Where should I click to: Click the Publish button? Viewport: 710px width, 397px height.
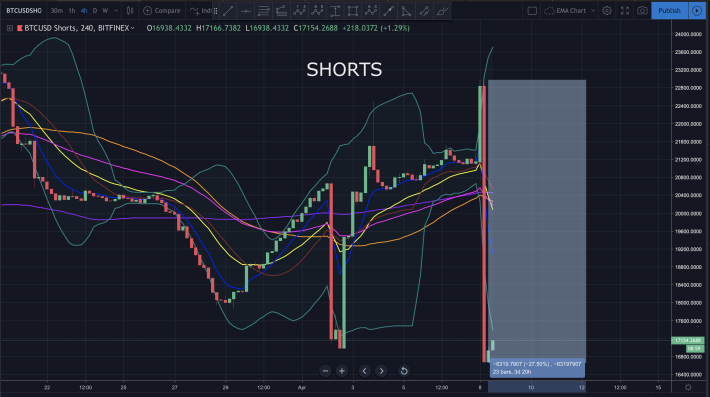(x=669, y=10)
